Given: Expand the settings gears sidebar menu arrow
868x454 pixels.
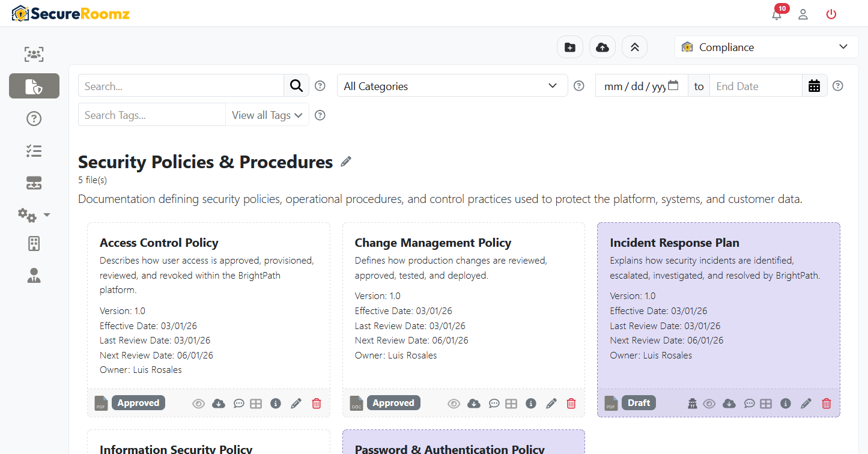Looking at the screenshot, I should pyautogui.click(x=47, y=215).
